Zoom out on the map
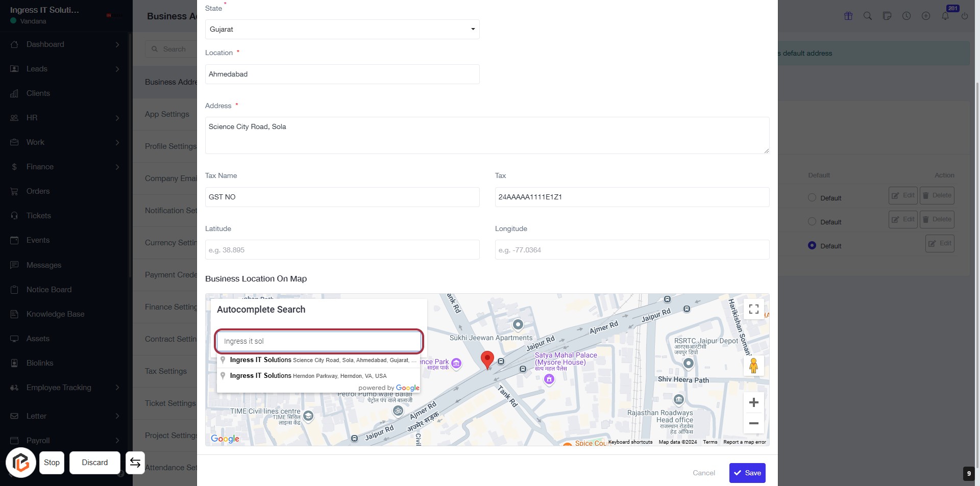Viewport: 980px width, 486px height. click(x=753, y=423)
